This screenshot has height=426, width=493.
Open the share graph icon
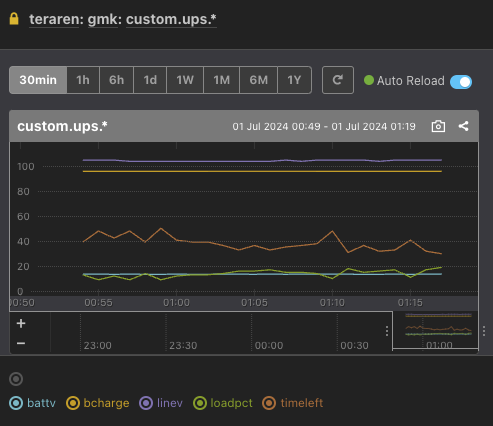click(x=463, y=126)
